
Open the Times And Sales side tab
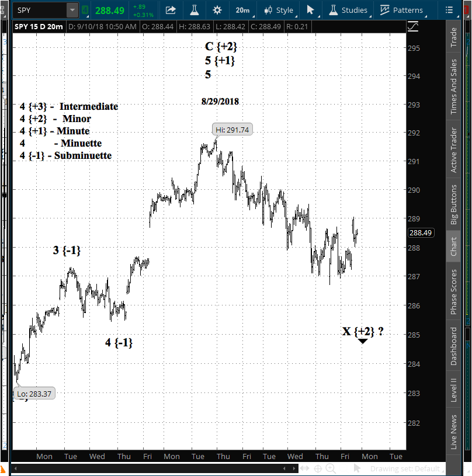click(x=454, y=86)
